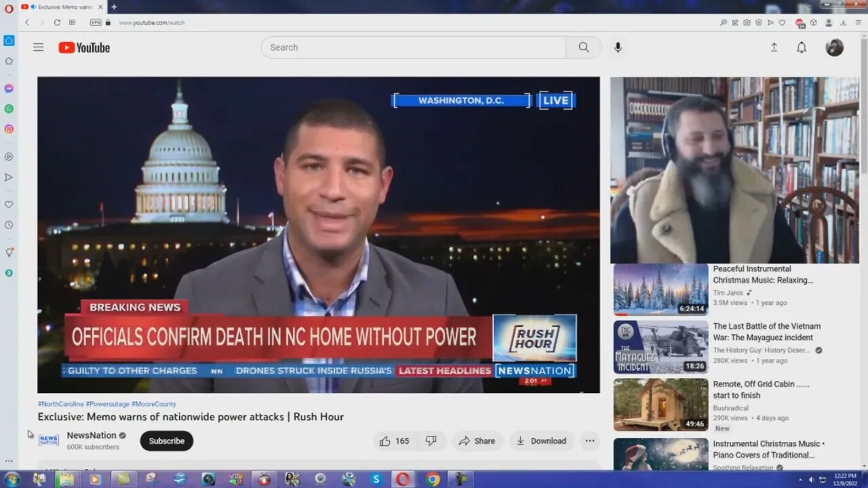868x488 pixels.
Task: Go to YouTube home via logo
Action: 84,47
